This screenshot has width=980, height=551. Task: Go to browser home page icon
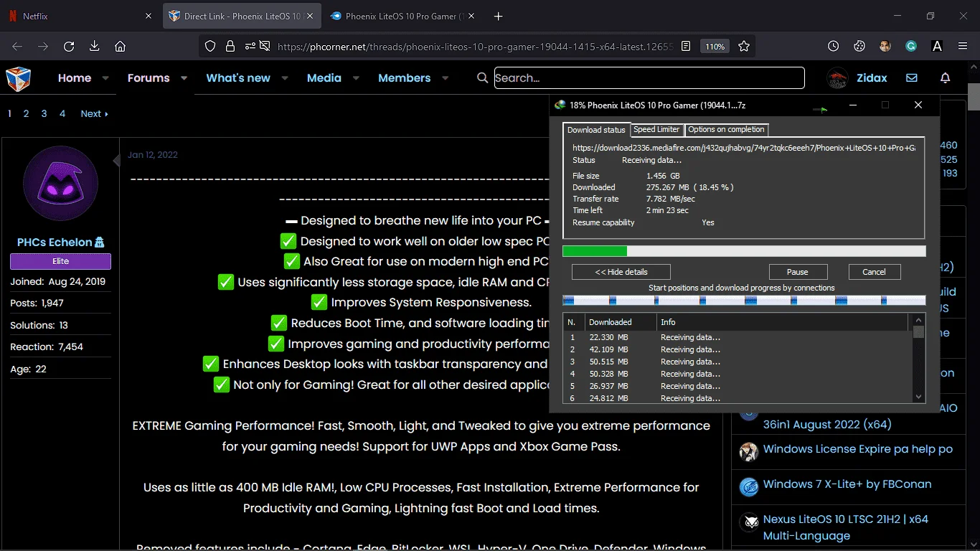pos(121,46)
